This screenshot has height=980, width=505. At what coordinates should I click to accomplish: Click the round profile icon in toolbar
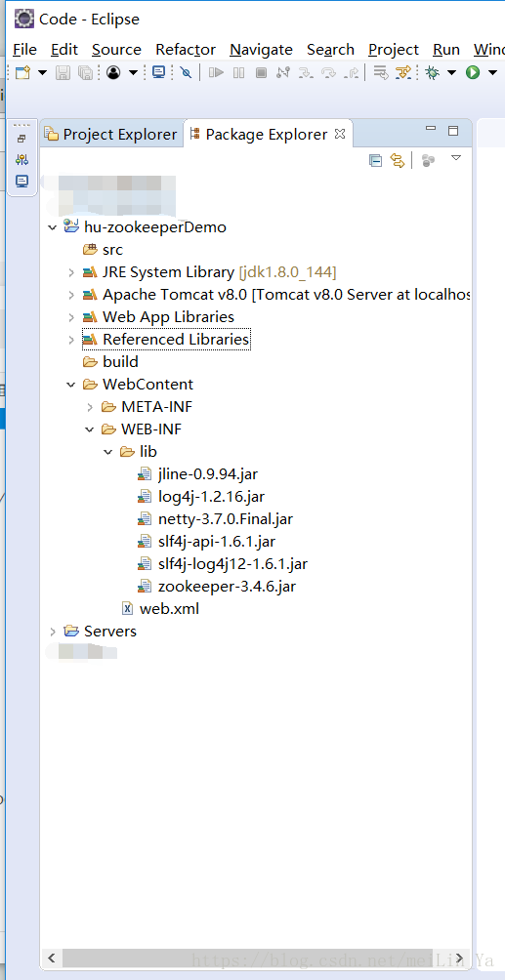click(x=113, y=72)
